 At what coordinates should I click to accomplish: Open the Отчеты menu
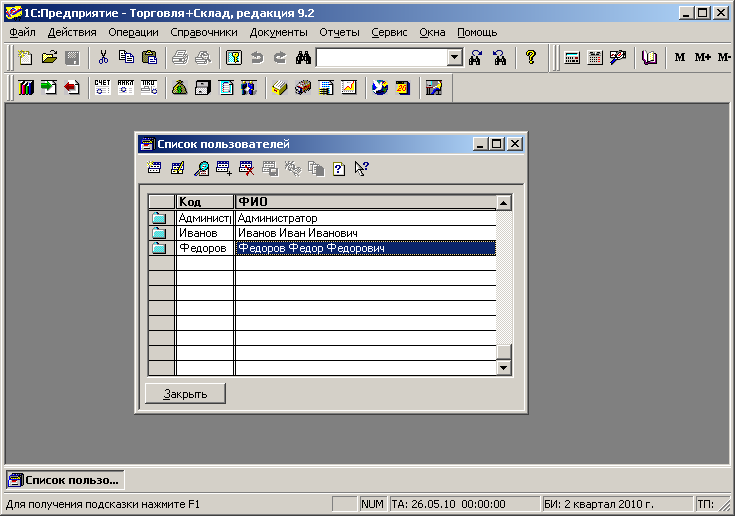(x=339, y=32)
